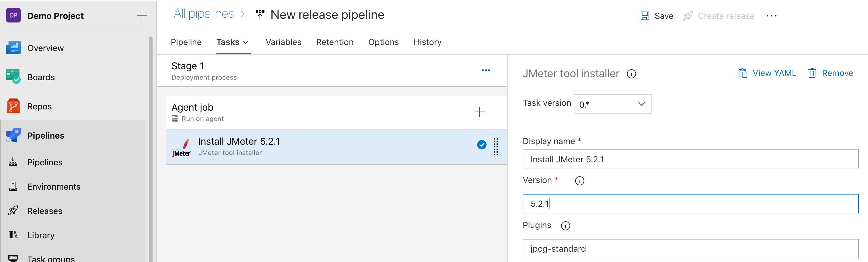
Task: Click the Deployment process subtitle
Action: (x=204, y=78)
